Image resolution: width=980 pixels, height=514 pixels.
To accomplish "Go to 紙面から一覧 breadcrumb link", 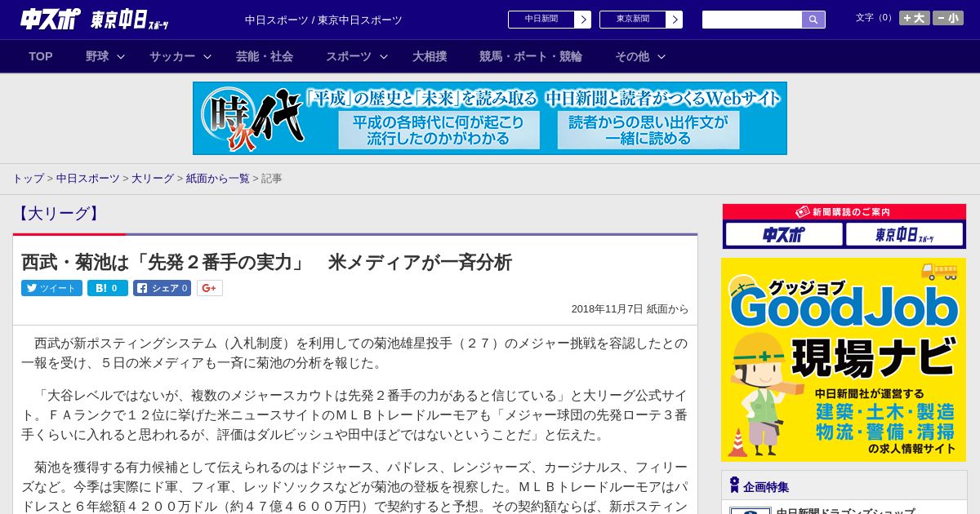I will coord(218,178).
